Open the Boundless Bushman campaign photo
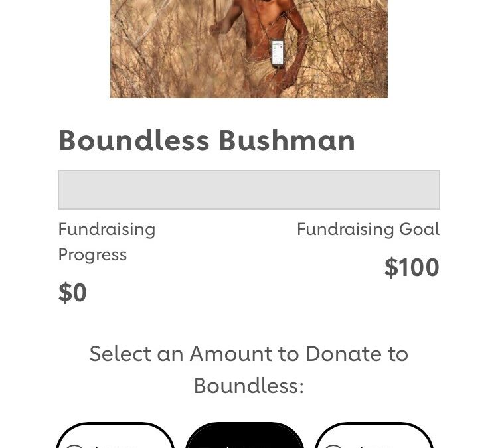Image resolution: width=498 pixels, height=448 pixels. coord(248,48)
